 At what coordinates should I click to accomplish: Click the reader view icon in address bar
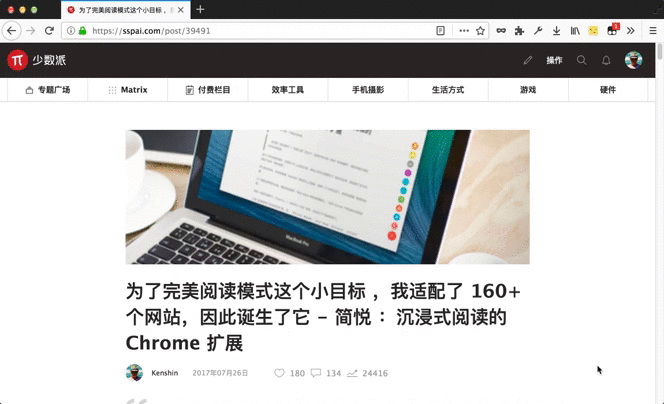click(x=440, y=30)
